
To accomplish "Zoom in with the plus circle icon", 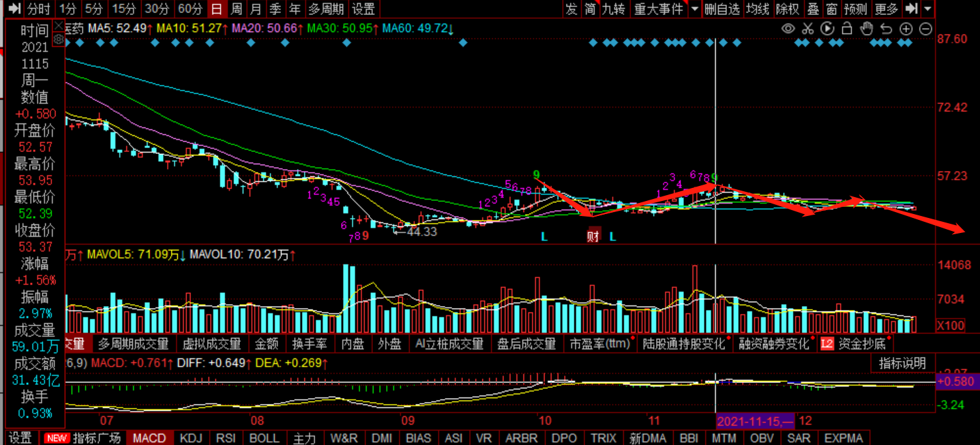I will [906, 29].
